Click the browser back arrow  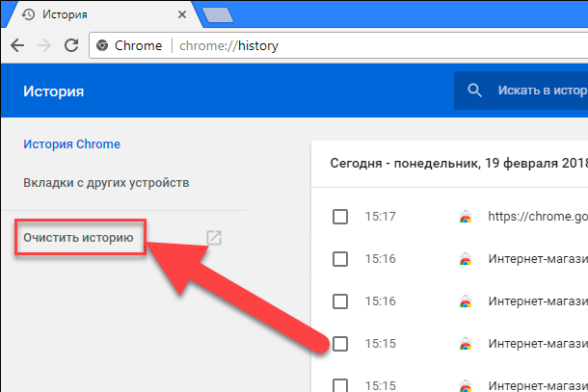[x=17, y=45]
